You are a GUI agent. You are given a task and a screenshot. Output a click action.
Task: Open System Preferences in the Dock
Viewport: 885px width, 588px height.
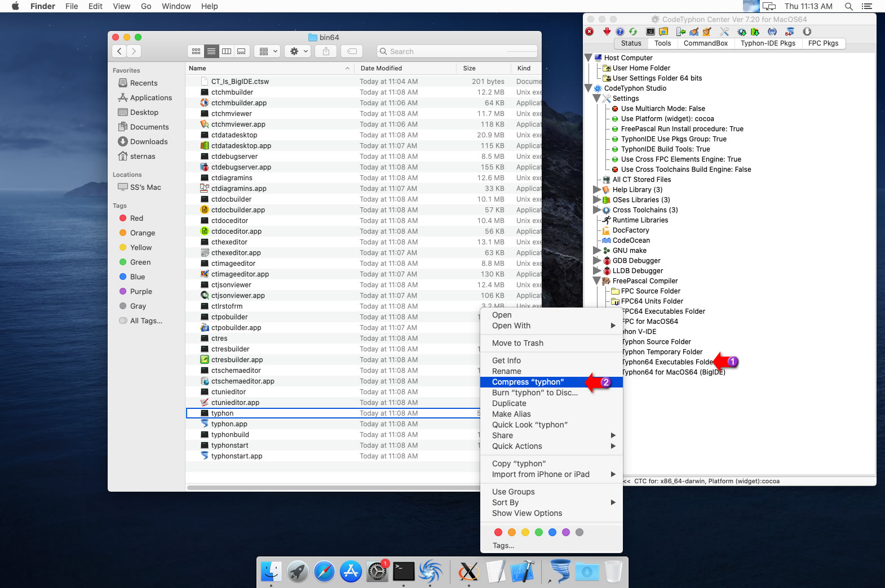[377, 572]
